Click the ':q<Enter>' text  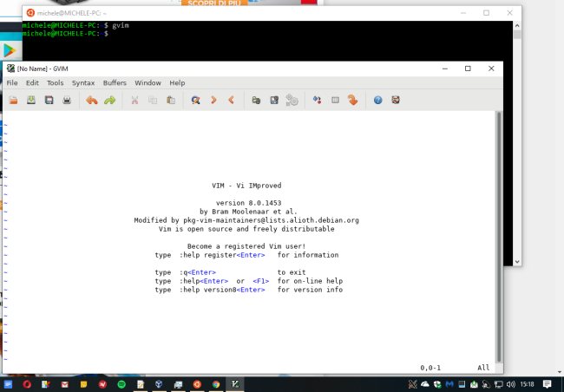pos(198,272)
